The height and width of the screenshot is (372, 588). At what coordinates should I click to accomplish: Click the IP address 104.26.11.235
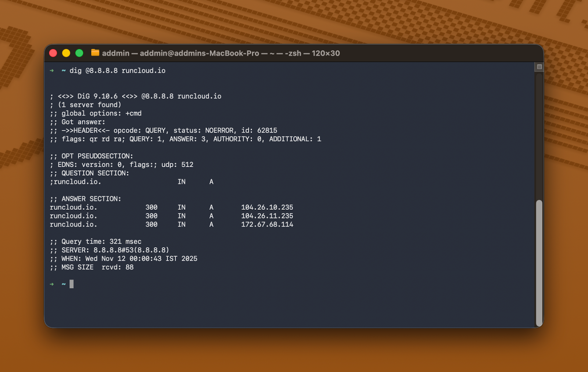point(267,216)
